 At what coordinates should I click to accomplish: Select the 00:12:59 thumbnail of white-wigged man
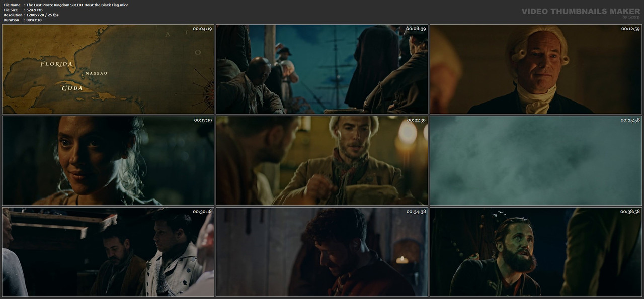pyautogui.click(x=536, y=69)
